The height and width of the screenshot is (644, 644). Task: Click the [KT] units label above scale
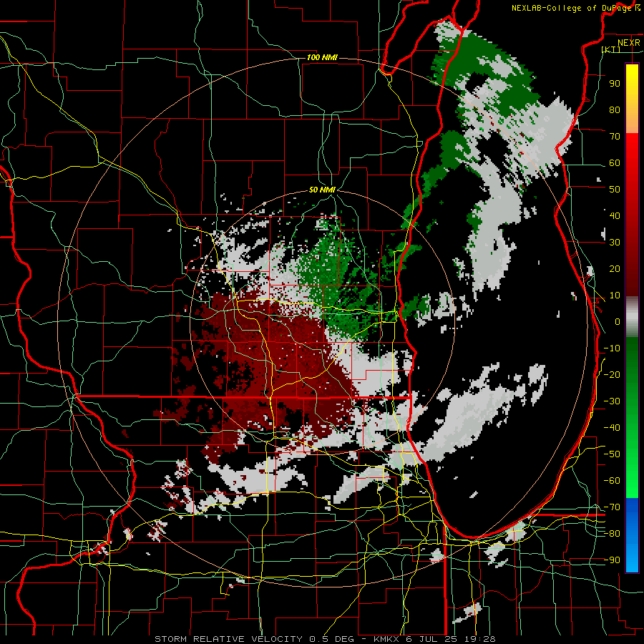coord(611,49)
